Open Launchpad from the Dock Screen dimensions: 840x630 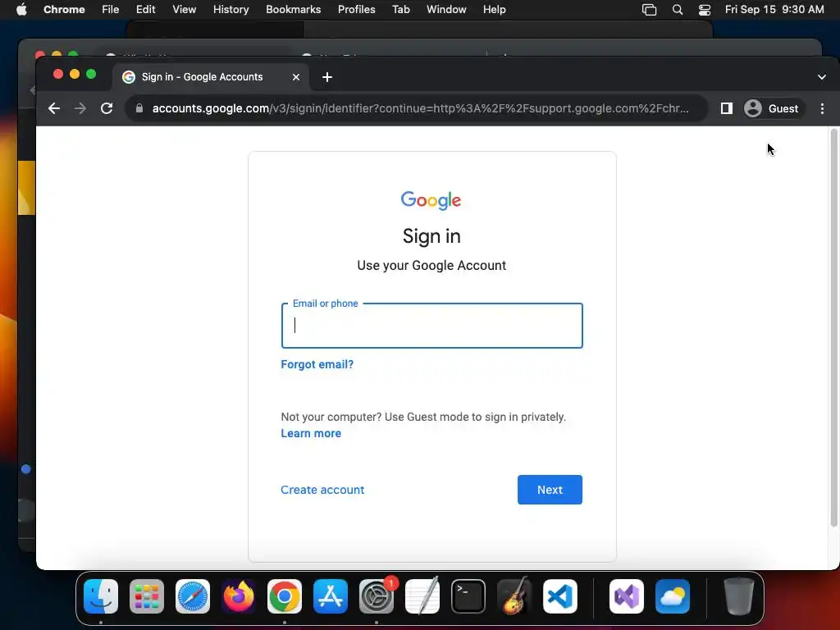[x=147, y=596]
